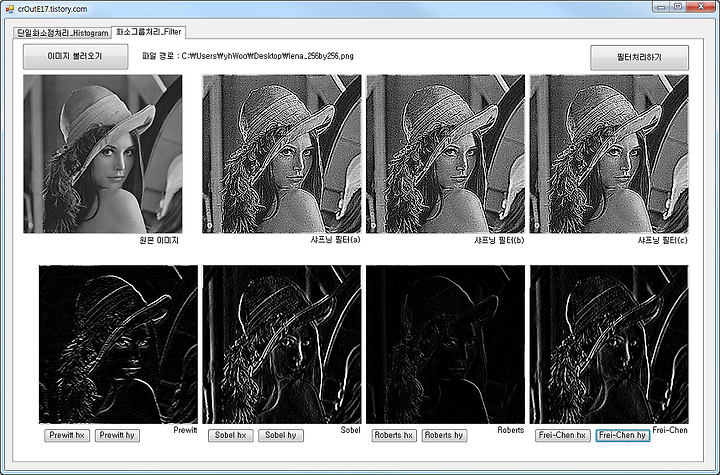Screen dimensions: 720x475
Task: Click the Sobel hx button
Action: tap(231, 435)
